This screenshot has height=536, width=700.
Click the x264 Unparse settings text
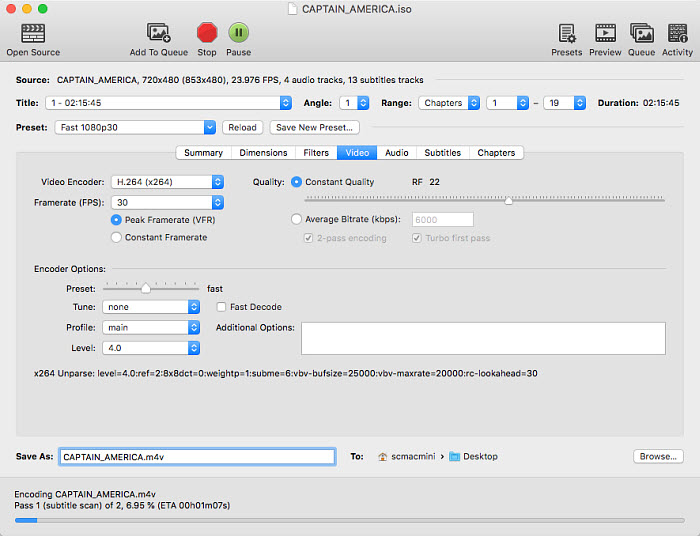pos(286,374)
